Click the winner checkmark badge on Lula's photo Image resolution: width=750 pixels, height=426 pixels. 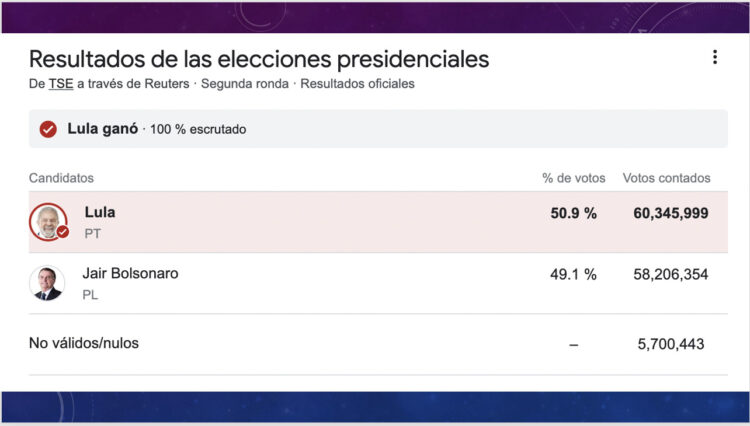pos(62,232)
